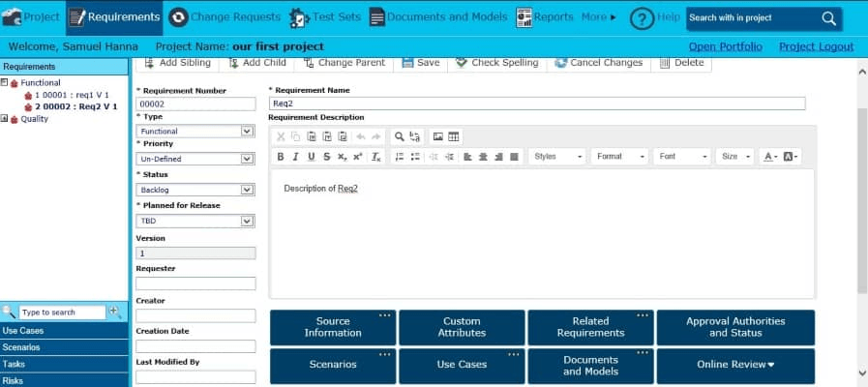
Task: Center the description text
Action: coord(483,157)
